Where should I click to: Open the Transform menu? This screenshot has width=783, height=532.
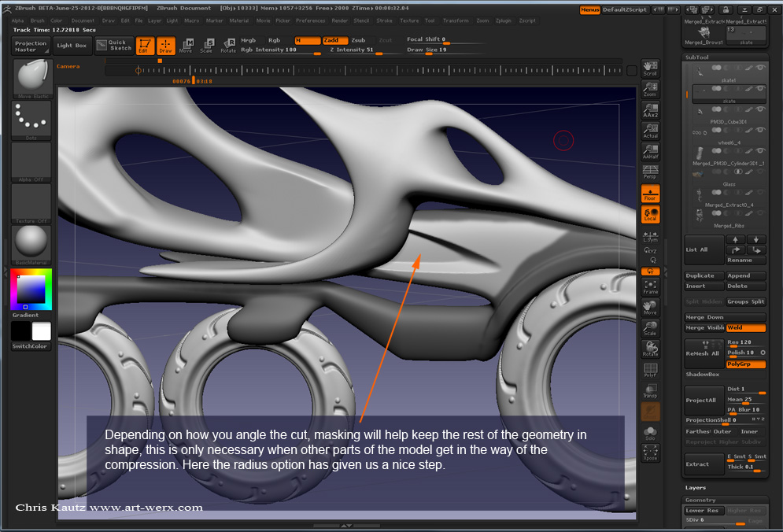[456, 21]
